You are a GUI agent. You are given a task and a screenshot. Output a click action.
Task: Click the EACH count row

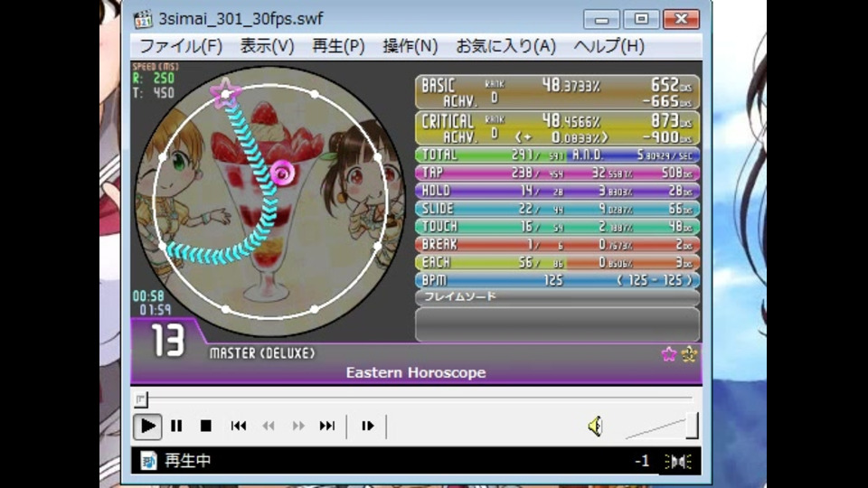[558, 262]
